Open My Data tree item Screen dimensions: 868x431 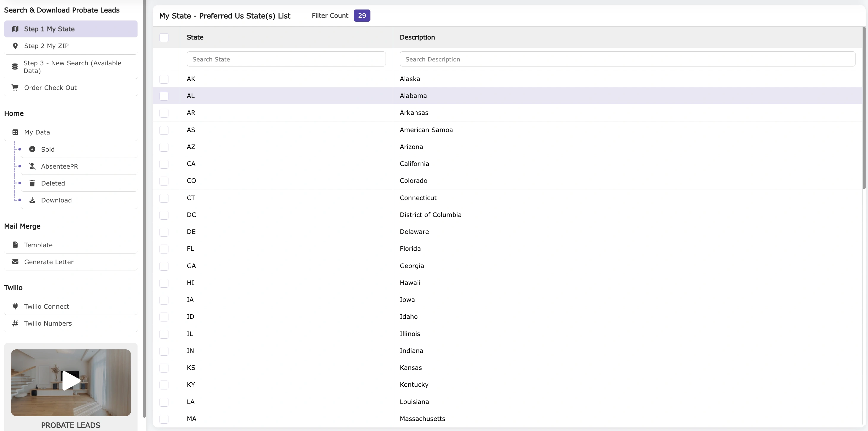pos(37,132)
